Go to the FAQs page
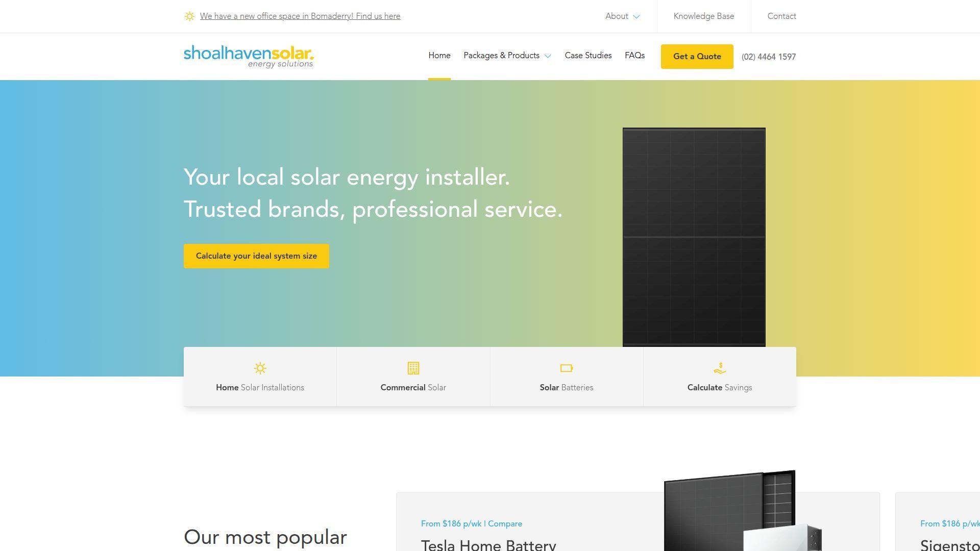980x551 pixels. point(634,56)
